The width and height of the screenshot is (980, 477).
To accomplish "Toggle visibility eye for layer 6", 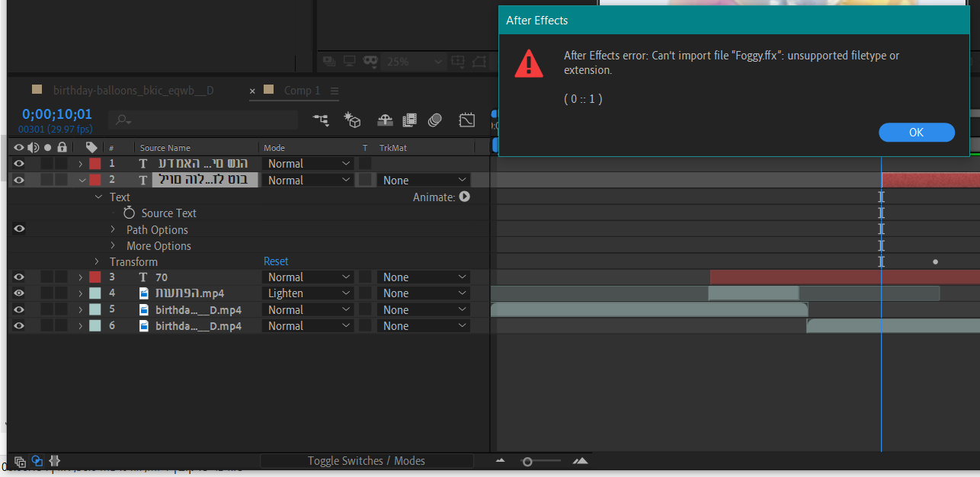I will click(19, 326).
